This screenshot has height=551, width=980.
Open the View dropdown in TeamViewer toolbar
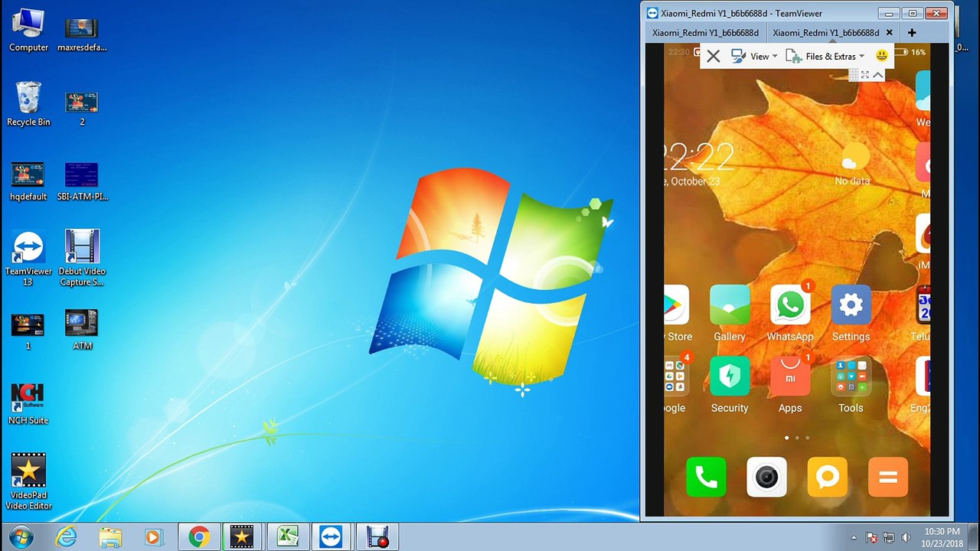tap(754, 56)
